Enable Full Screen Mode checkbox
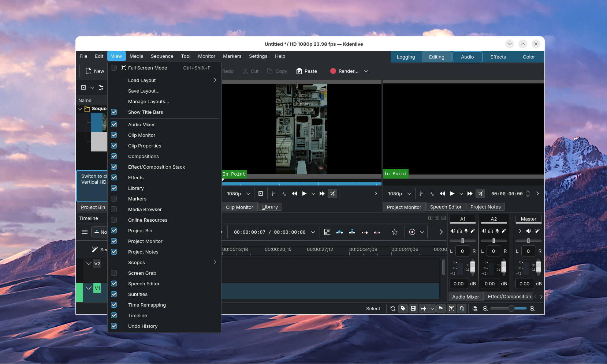Screen dimensions: 607x364 [114, 68]
